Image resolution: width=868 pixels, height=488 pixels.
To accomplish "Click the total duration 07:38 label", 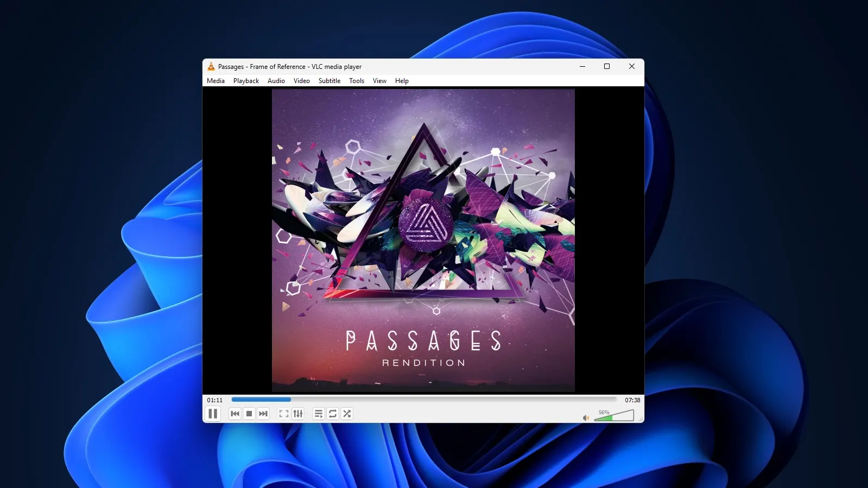I will click(632, 400).
